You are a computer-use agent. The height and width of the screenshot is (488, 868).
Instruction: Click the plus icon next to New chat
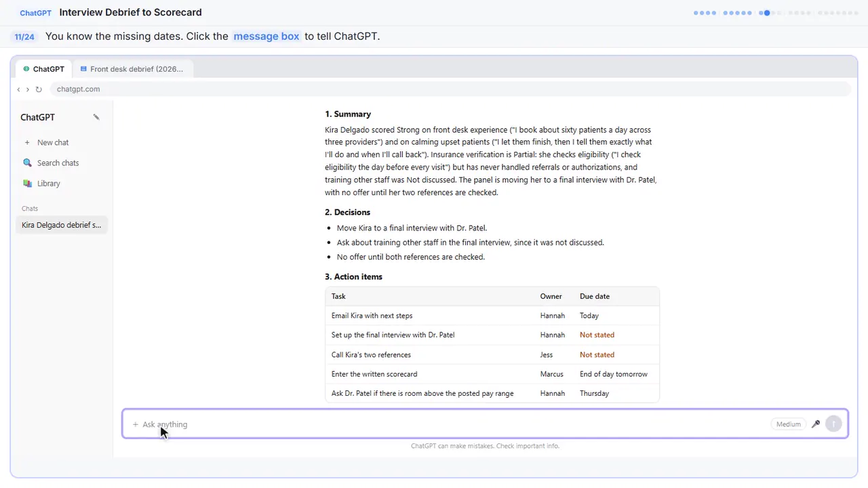pyautogui.click(x=27, y=142)
